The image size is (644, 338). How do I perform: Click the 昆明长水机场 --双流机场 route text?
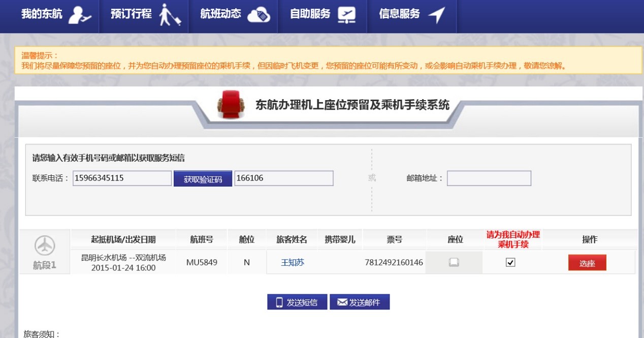click(x=123, y=257)
